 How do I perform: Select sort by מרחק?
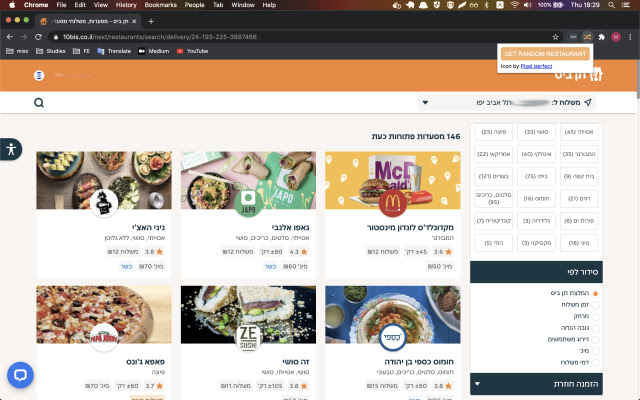596,316
